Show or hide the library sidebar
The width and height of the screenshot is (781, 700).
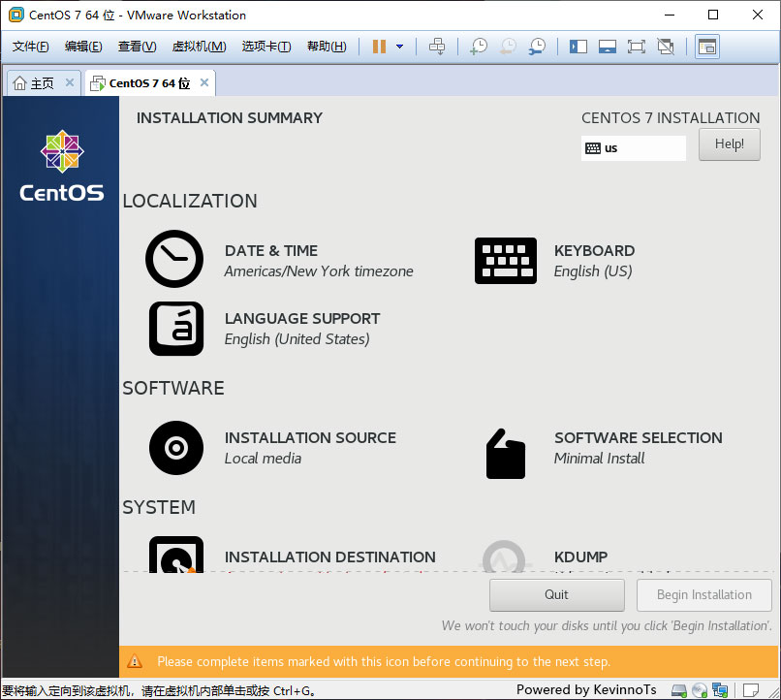point(578,47)
